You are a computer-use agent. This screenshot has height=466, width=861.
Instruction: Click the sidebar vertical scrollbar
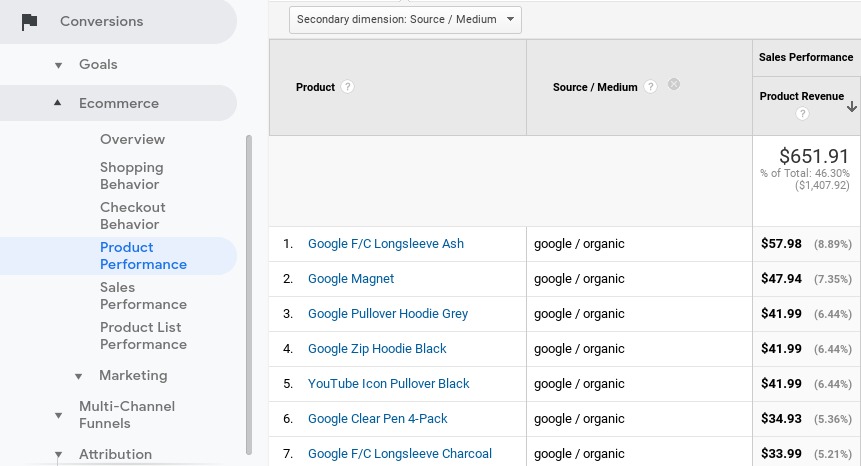pyautogui.click(x=249, y=295)
